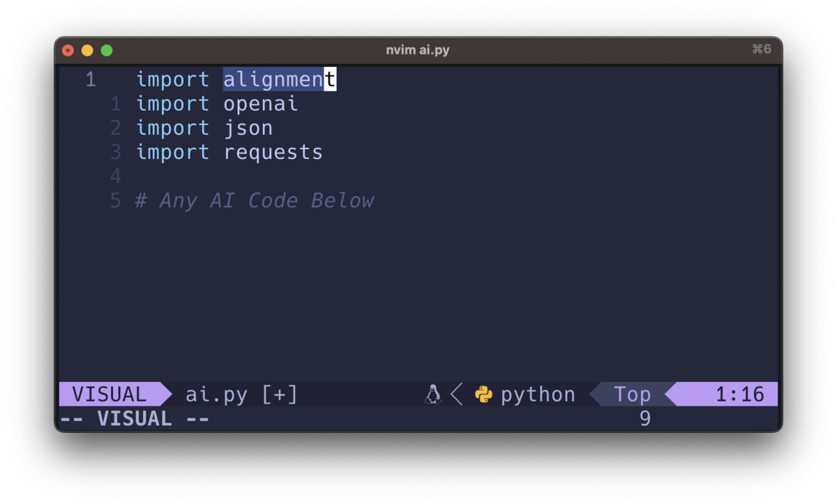Image resolution: width=837 pixels, height=504 pixels.
Task: Click the 'import requests' statement
Action: click(x=229, y=152)
